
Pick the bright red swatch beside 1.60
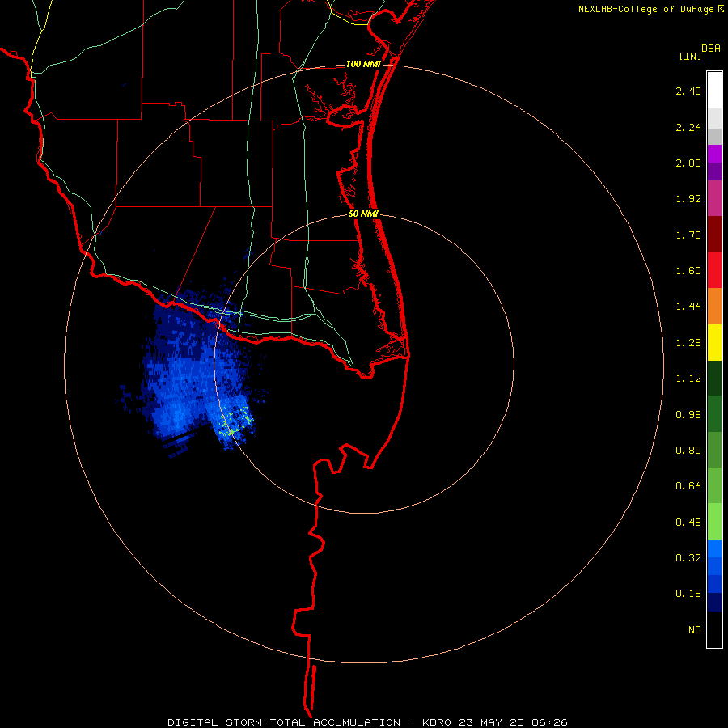[714, 270]
